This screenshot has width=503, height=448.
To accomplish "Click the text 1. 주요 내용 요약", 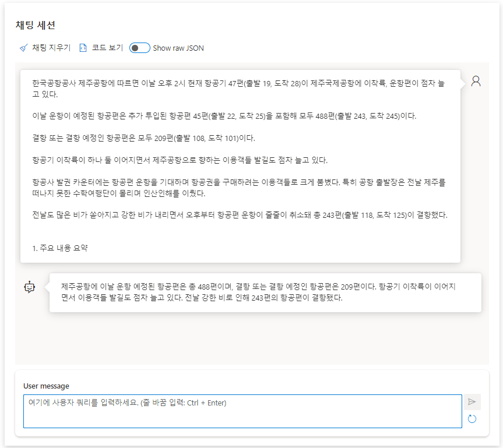I will coord(60,248).
